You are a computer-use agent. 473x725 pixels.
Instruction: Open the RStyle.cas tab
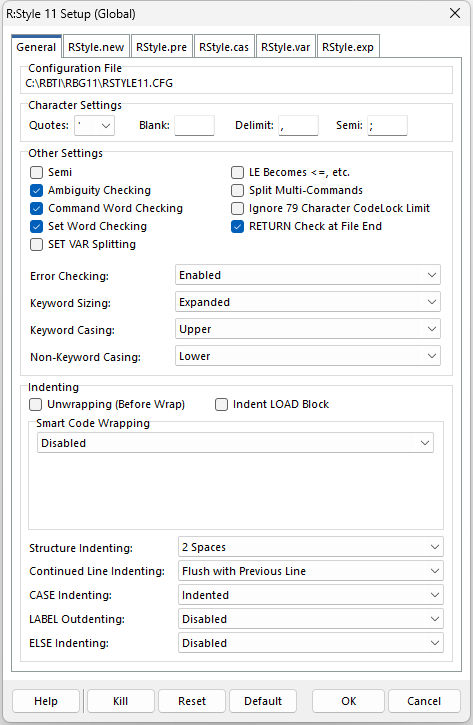(224, 47)
